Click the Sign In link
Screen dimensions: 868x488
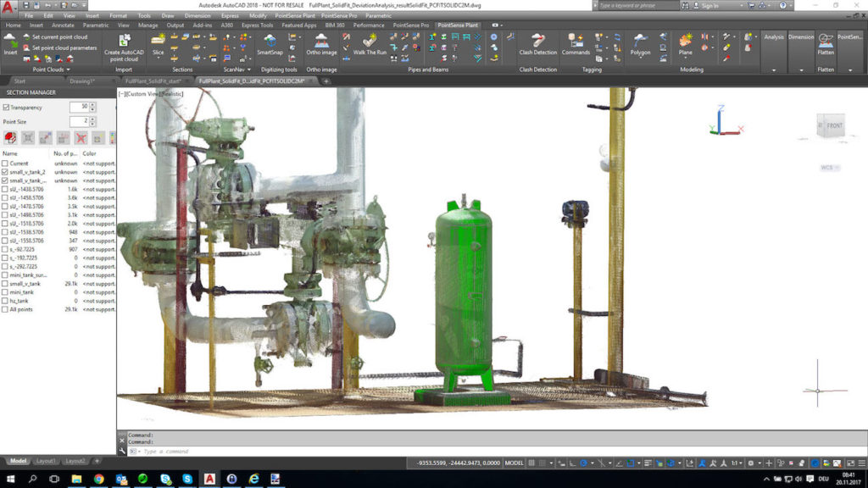coord(709,6)
